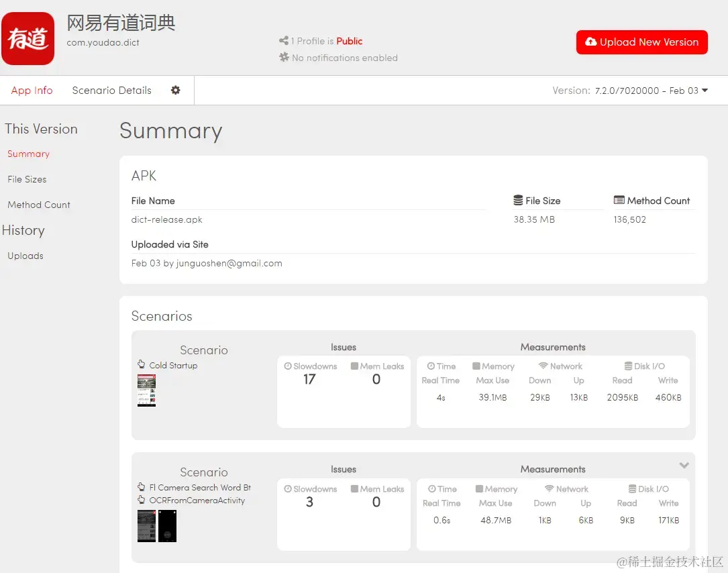728x573 pixels.
Task: Click cloud upload icon in Upload New Version
Action: [590, 42]
